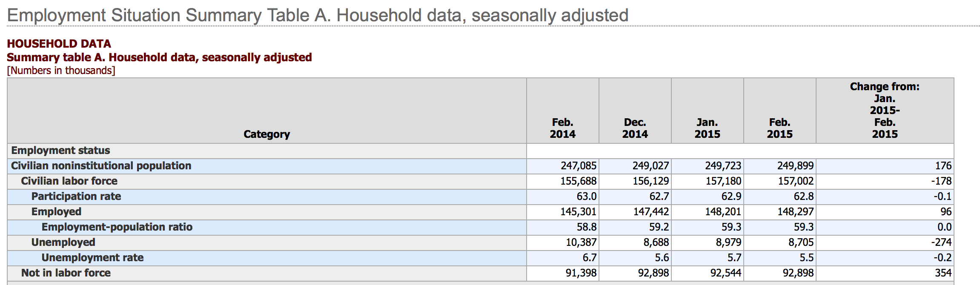Click the 'Change from: Jan. 2015-Feb. 2015' header
The width and height of the screenshot is (980, 285).
tap(885, 110)
